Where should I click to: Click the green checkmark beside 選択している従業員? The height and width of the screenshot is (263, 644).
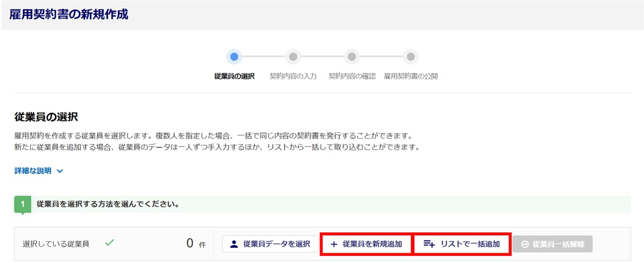tap(109, 243)
